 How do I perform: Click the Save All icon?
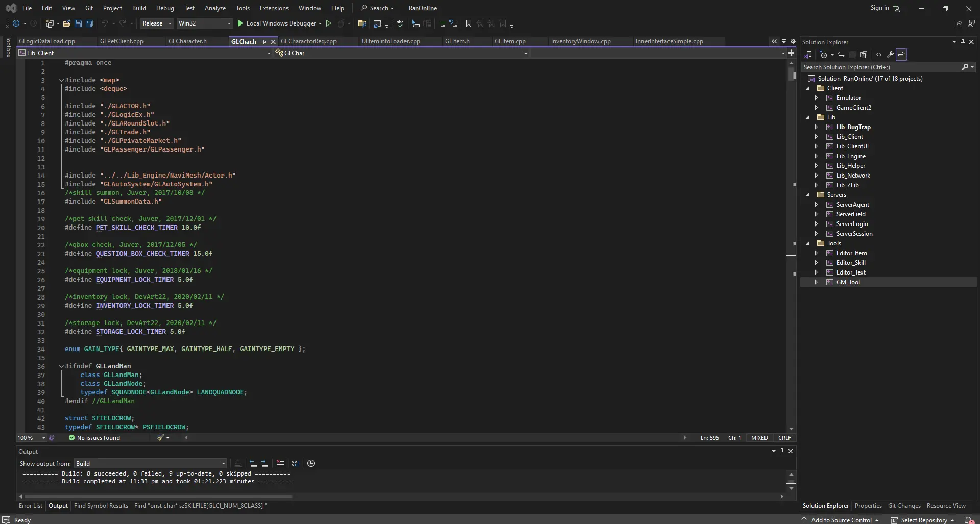click(89, 23)
